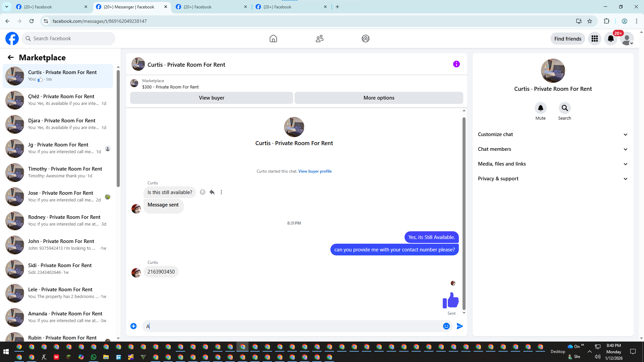Mute the Curtis conversation
Viewport: 644px width, 362px height.
pyautogui.click(x=540, y=108)
